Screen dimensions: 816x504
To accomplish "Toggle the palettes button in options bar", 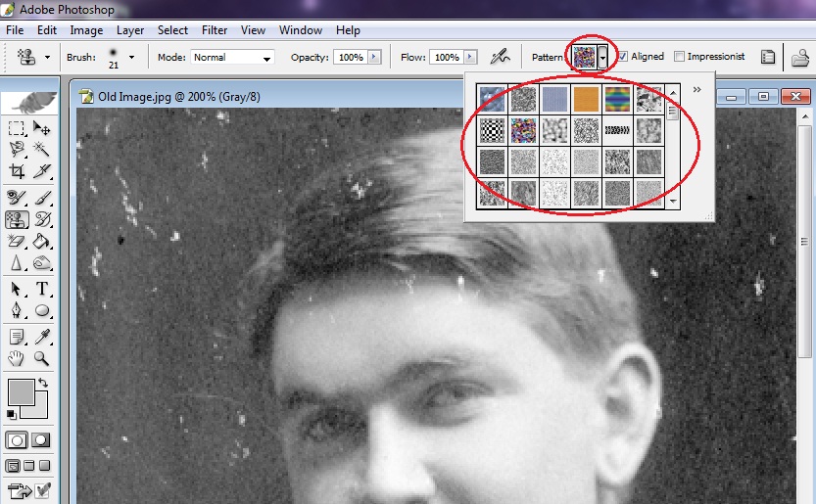I will tap(768, 57).
